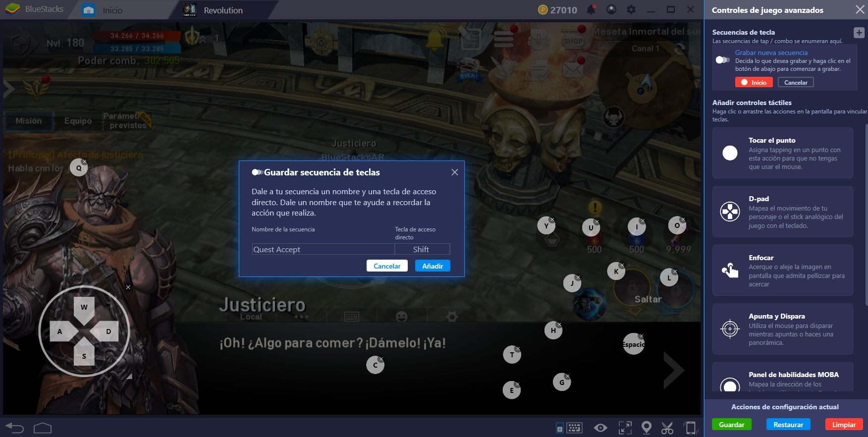Close the Controles de juego avanzados panel
The image size is (868, 437).
click(x=860, y=10)
